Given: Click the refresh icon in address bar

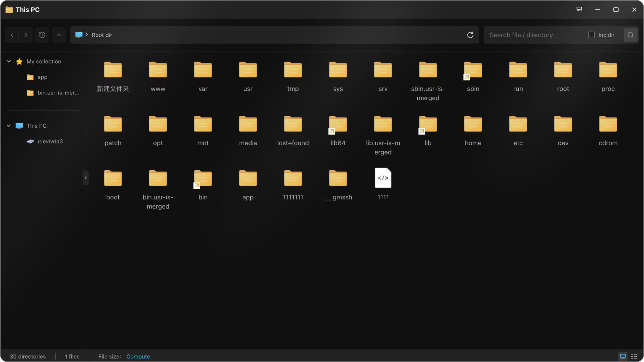Looking at the screenshot, I should click(470, 35).
